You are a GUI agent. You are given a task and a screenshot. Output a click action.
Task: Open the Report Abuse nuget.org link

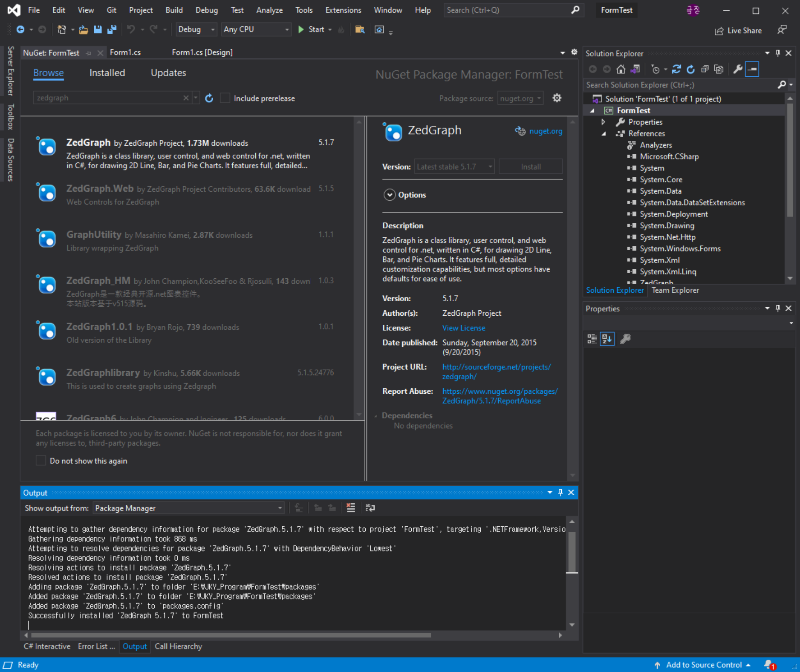pyautogui.click(x=500, y=396)
